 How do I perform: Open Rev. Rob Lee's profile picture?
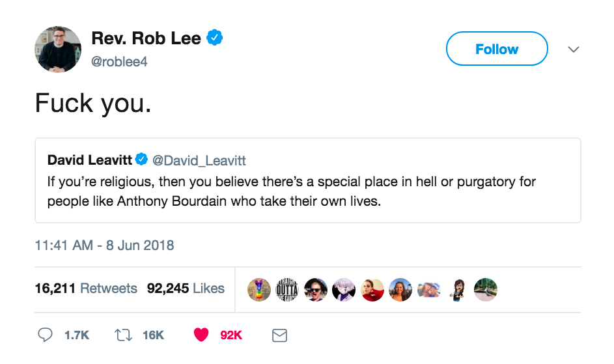pyautogui.click(x=58, y=49)
